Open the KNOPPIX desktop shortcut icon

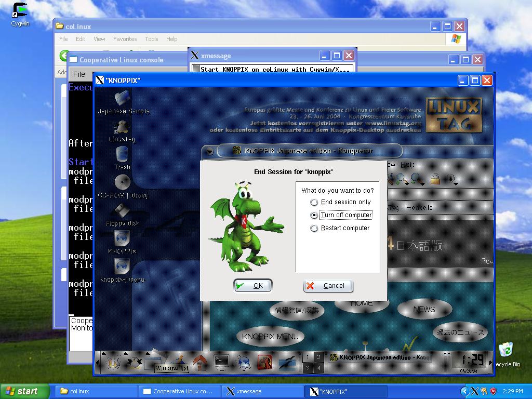(x=122, y=243)
